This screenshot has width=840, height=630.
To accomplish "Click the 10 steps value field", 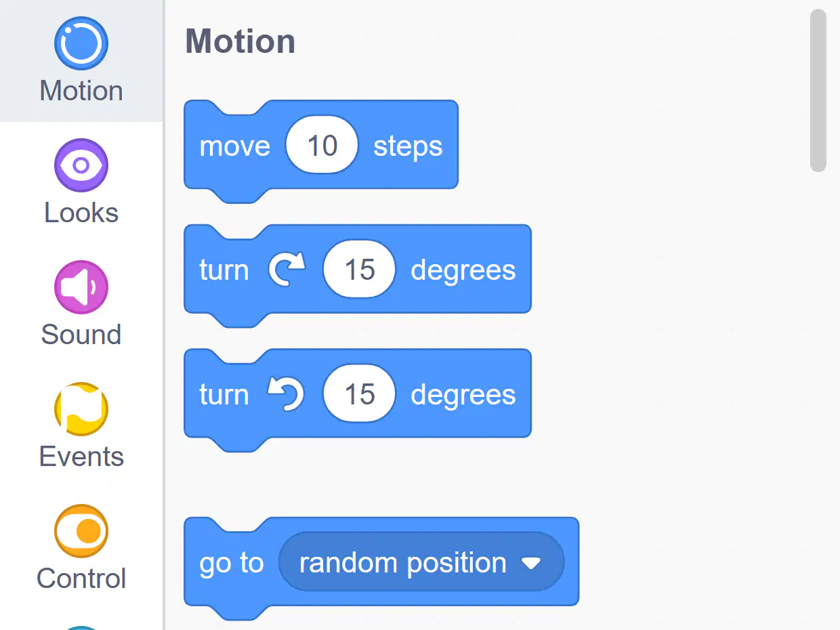I will (x=322, y=146).
